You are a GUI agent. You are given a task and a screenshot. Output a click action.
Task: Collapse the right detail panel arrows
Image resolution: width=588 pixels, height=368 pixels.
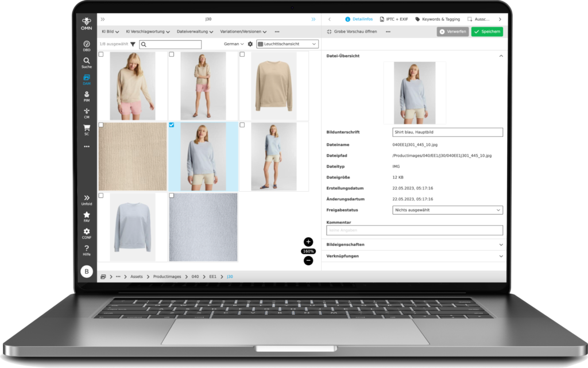click(314, 19)
